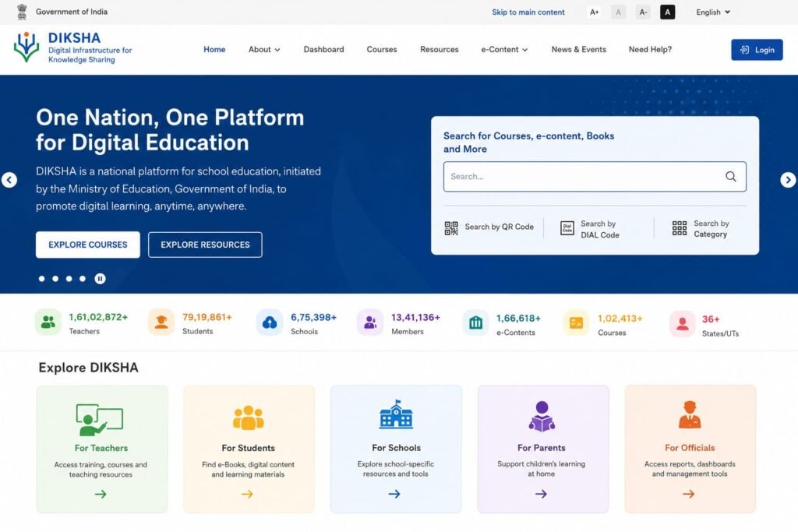The width and height of the screenshot is (798, 532).
Task: Open the English language dropdown
Action: [x=713, y=12]
